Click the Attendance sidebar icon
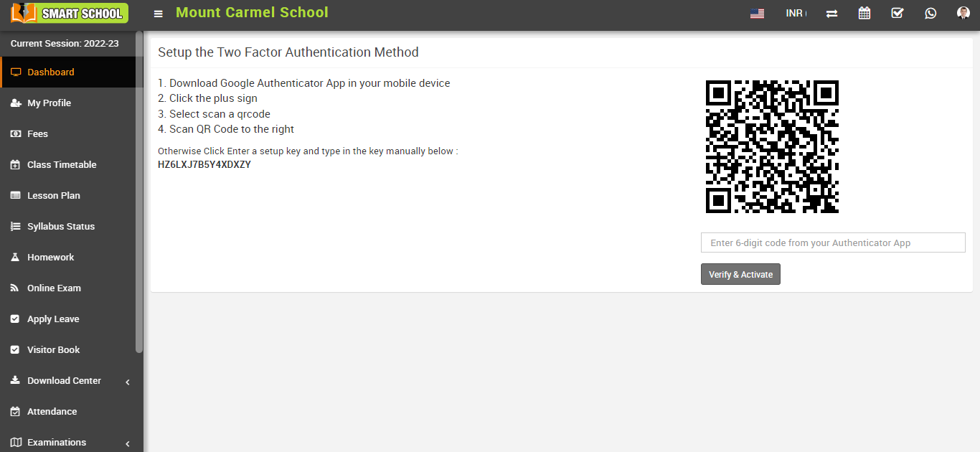The image size is (980, 452). coord(16,411)
